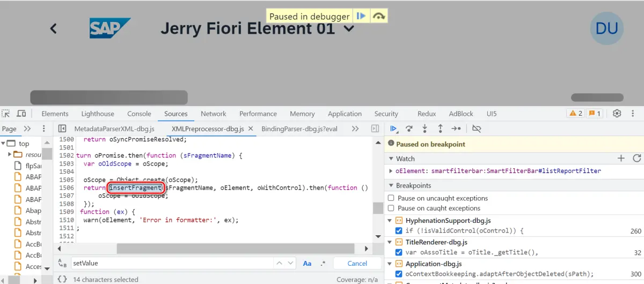Click the Step out of current function icon

click(x=440, y=129)
